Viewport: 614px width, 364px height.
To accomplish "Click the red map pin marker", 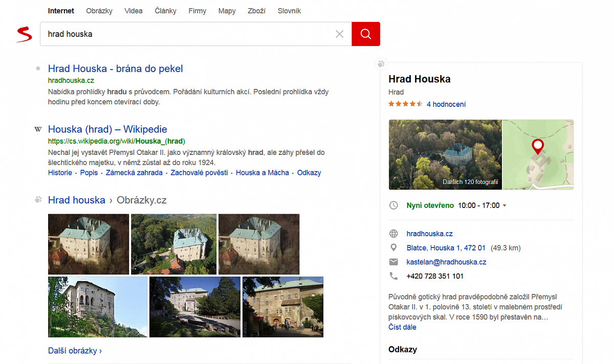I will point(537,146).
